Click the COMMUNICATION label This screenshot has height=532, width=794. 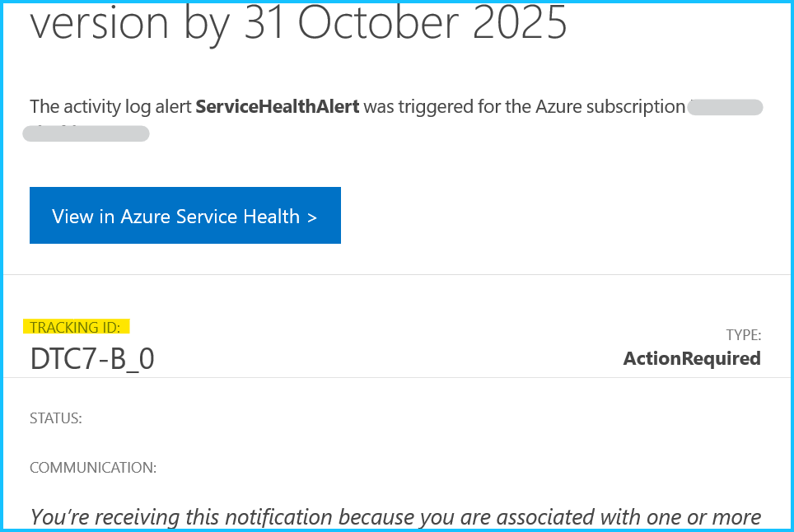coord(93,467)
